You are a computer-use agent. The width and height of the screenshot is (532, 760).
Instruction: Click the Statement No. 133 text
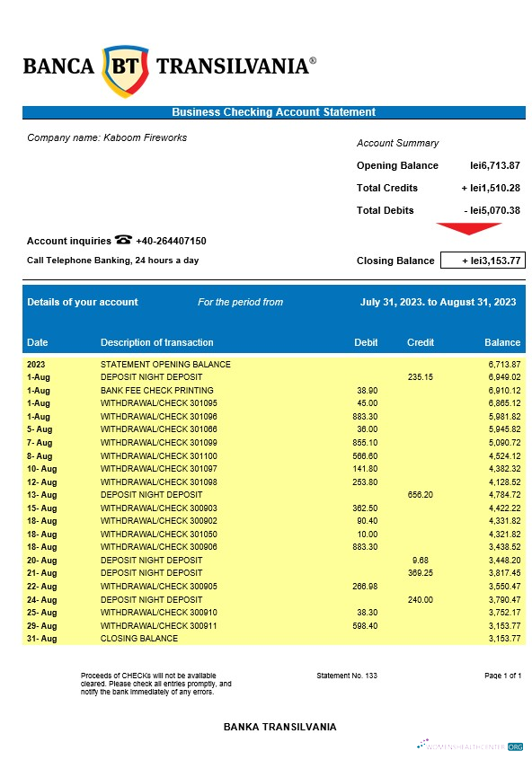347,676
